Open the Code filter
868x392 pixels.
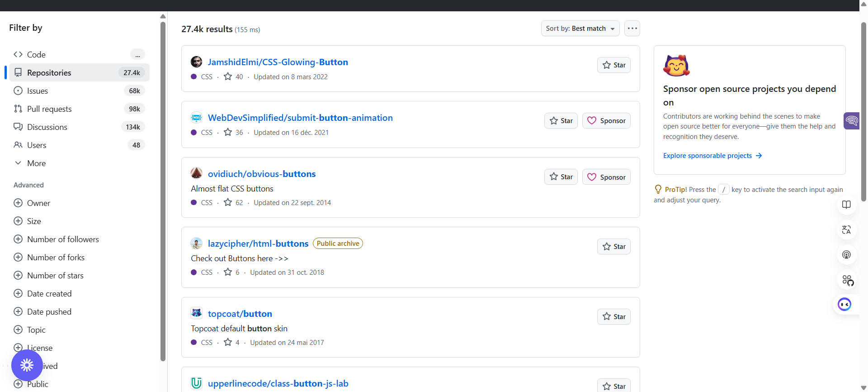pos(79,54)
